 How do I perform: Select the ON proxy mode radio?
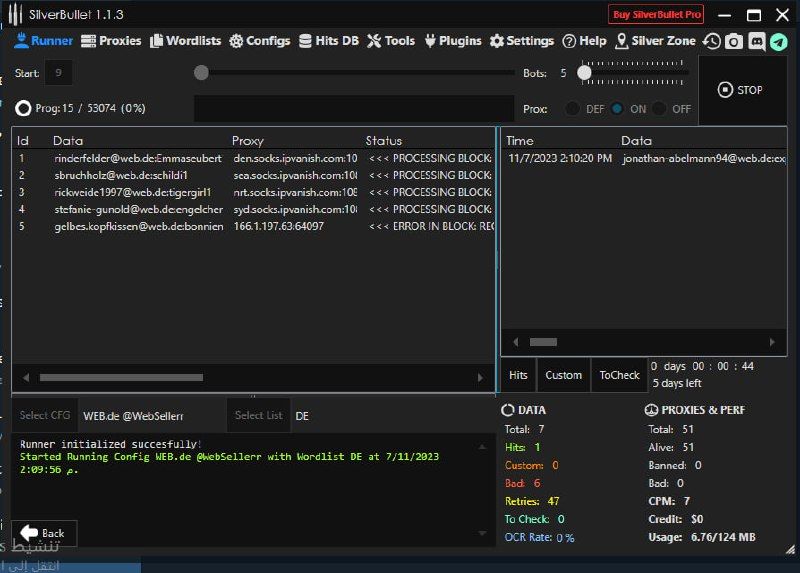click(x=617, y=109)
